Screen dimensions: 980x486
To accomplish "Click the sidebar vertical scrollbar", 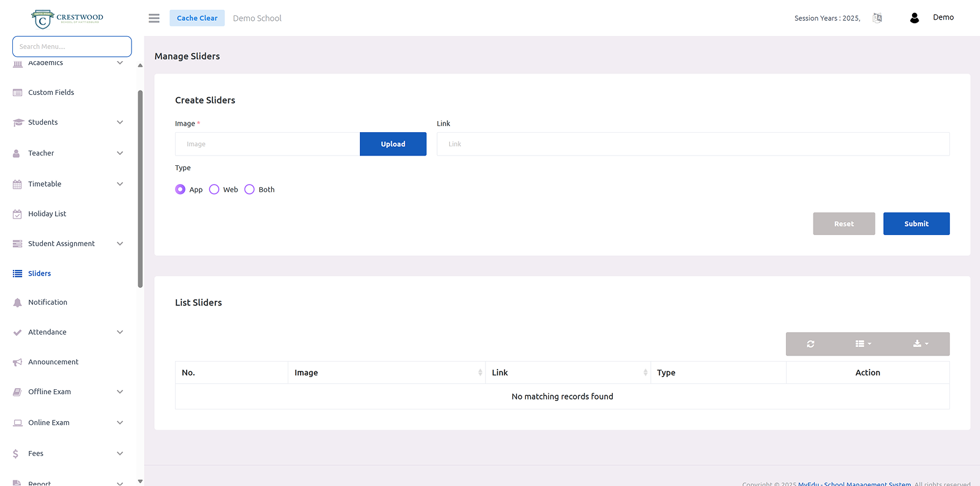I will coord(140,189).
